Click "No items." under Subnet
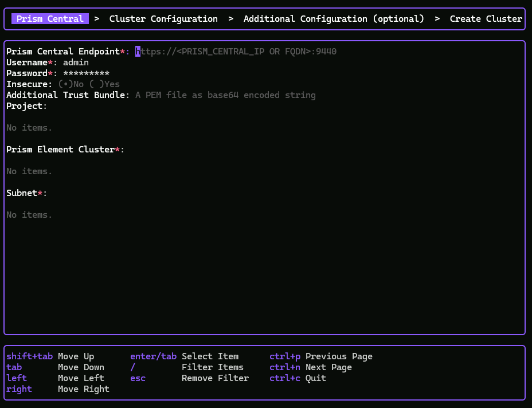532x408 pixels. click(29, 215)
